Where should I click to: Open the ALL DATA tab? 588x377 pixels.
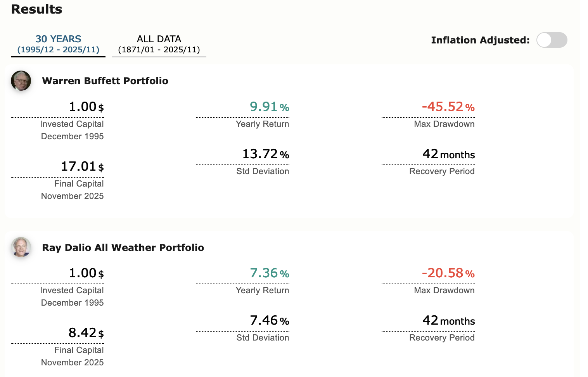(159, 44)
